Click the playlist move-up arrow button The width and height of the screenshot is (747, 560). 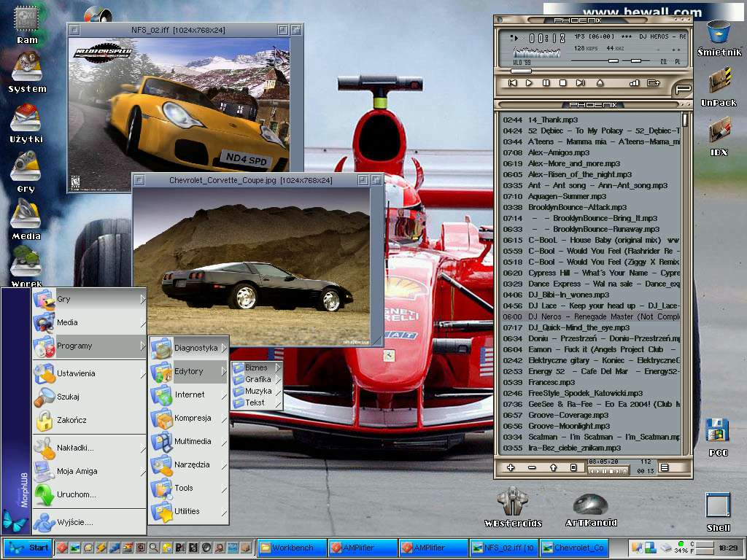[x=553, y=467]
